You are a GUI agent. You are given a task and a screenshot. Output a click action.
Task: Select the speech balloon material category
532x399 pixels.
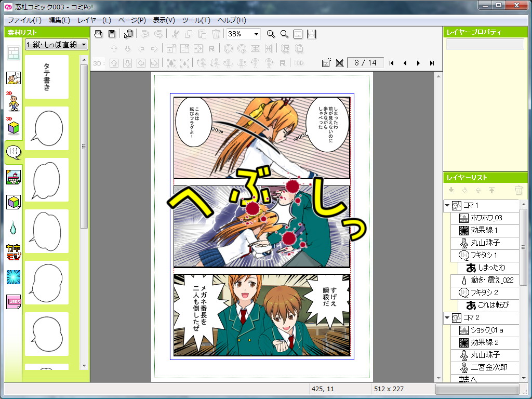[x=14, y=152]
